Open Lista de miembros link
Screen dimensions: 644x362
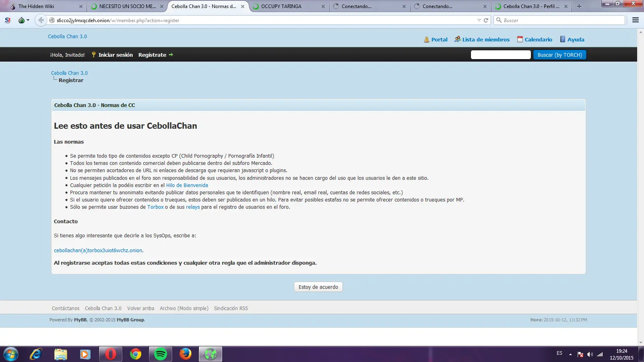486,39
